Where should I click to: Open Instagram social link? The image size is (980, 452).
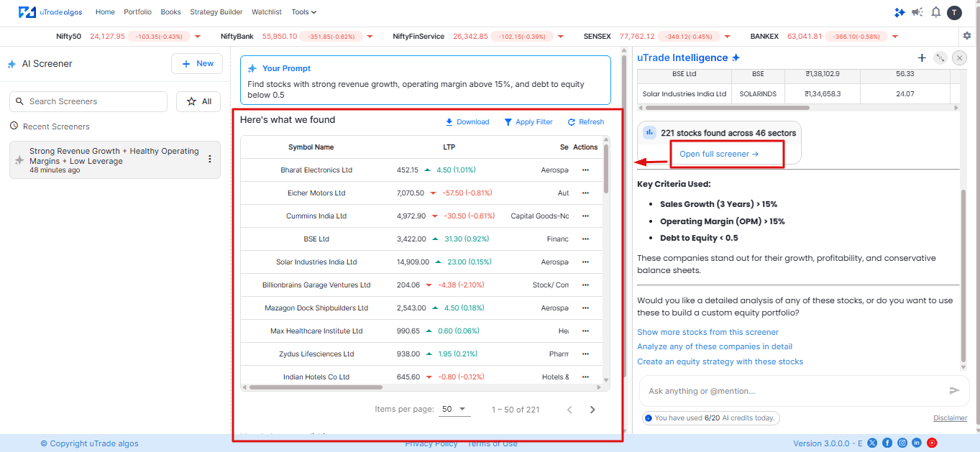point(902,443)
